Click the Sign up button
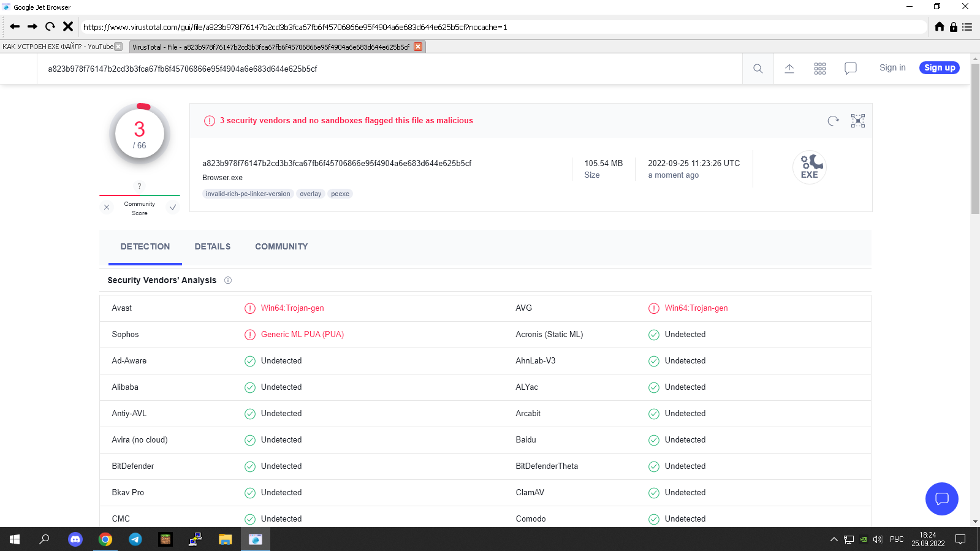Image resolution: width=980 pixels, height=551 pixels. [939, 68]
